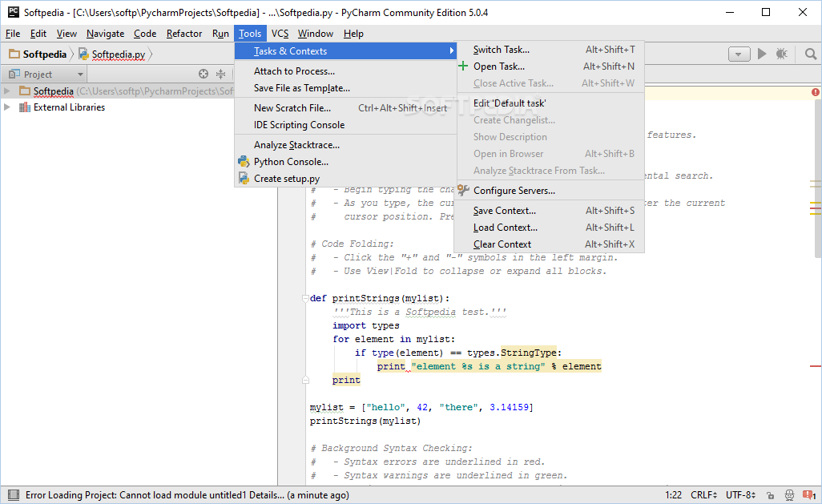Open the File menu
Viewport: 822px width, 504px height.
click(x=13, y=34)
